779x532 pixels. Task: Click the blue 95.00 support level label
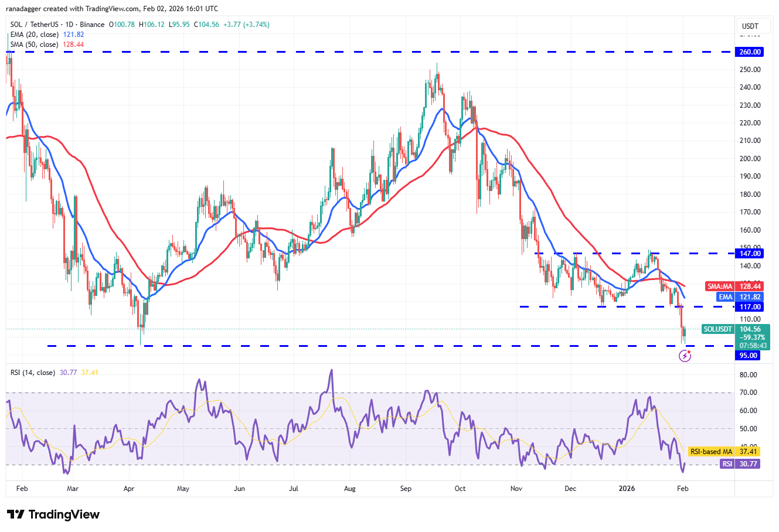pyautogui.click(x=749, y=356)
